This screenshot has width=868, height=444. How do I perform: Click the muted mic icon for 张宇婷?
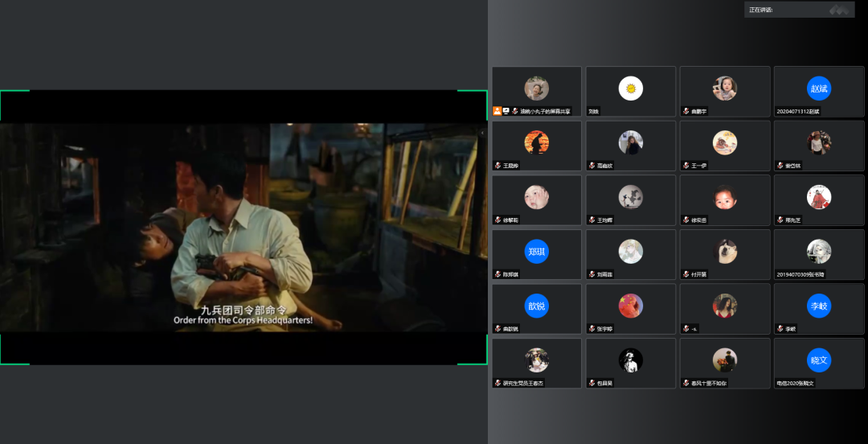click(x=592, y=328)
